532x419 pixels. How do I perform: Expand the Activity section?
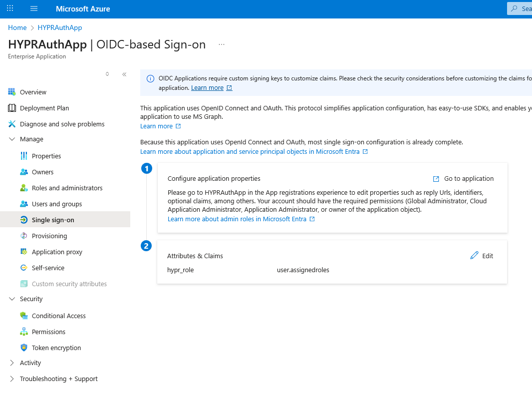pyautogui.click(x=12, y=363)
